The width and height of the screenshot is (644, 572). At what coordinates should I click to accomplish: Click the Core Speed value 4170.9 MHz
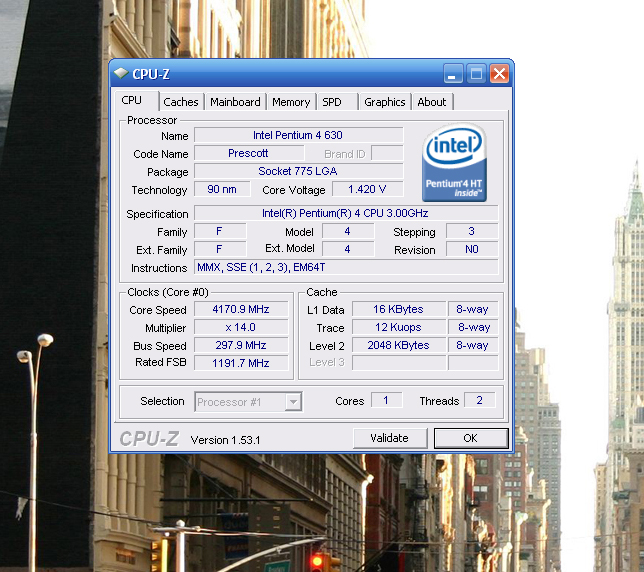tap(241, 309)
